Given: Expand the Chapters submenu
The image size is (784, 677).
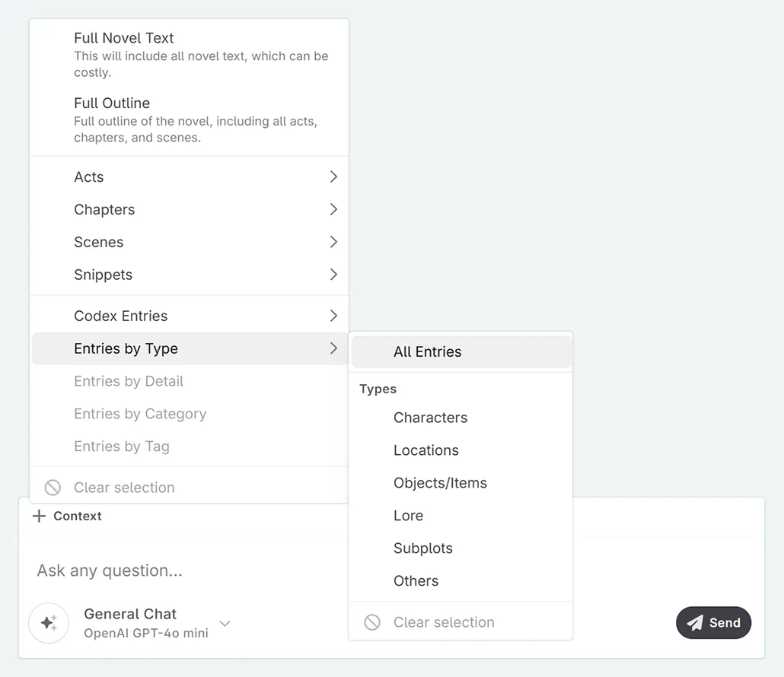Looking at the screenshot, I should pos(333,209).
